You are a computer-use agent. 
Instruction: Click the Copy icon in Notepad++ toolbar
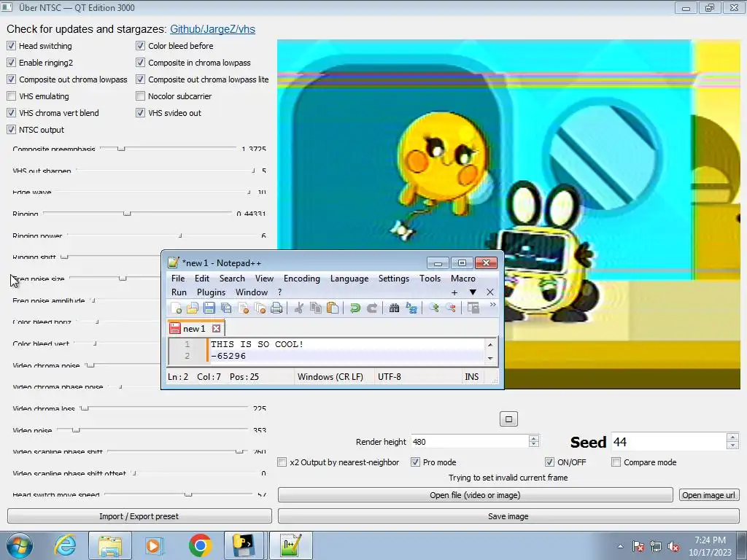tap(315, 308)
